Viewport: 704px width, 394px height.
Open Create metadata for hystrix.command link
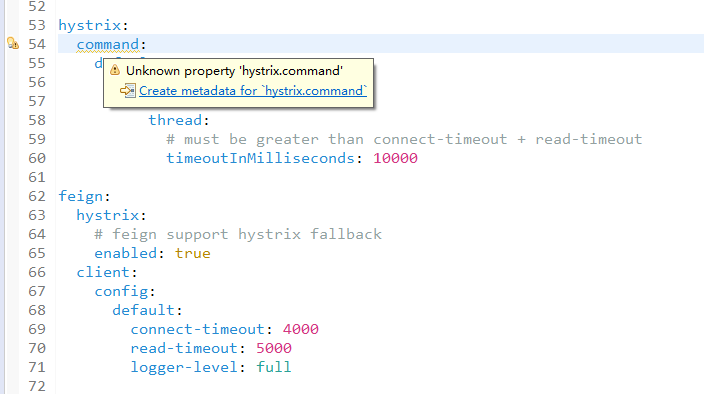(253, 91)
